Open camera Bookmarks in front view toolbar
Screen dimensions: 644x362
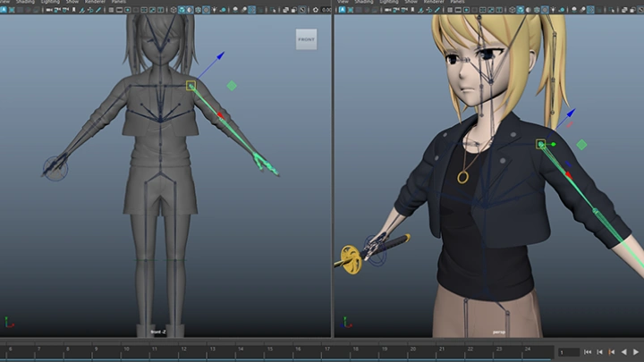(73, 10)
